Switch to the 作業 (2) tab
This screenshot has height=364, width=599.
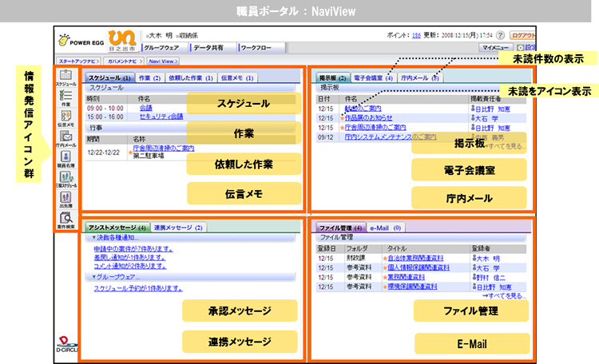coord(150,77)
